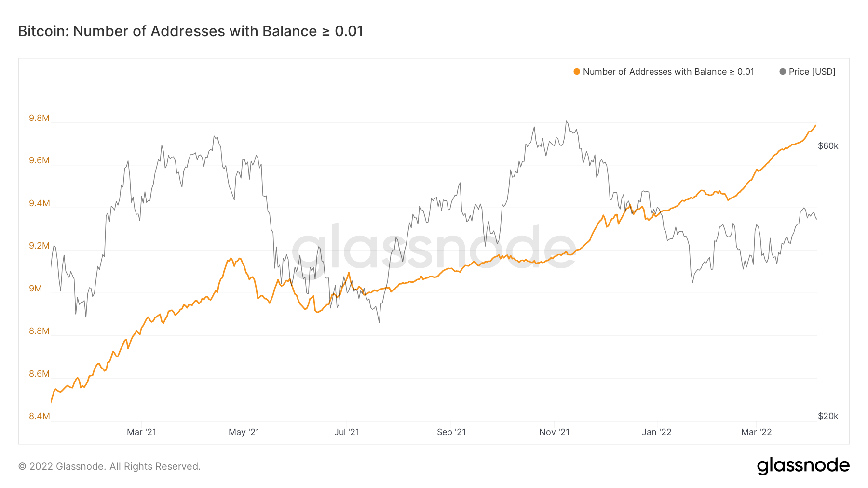Click the chart title text
868x488 pixels.
click(190, 31)
